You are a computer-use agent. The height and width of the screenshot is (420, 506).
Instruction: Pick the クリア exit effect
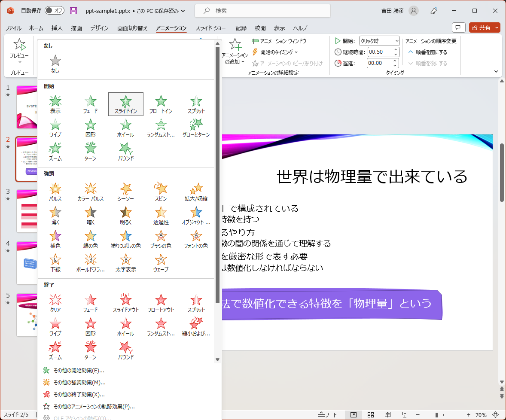[x=55, y=303]
